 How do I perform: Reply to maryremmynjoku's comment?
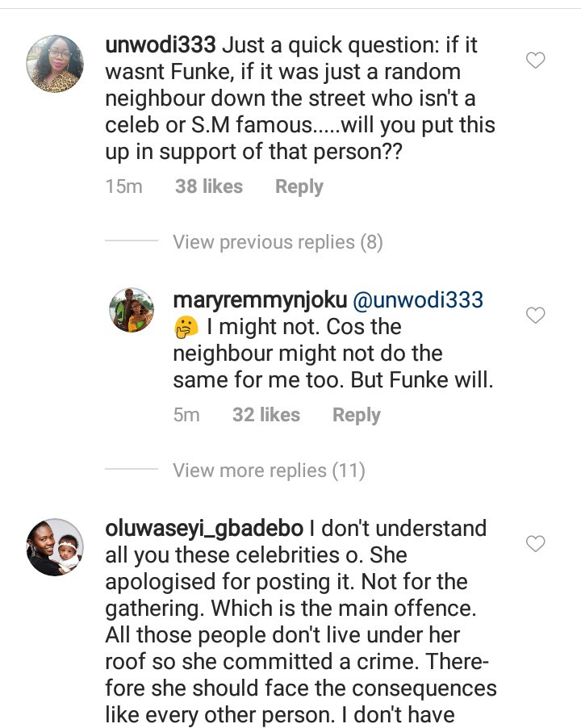pos(356,415)
